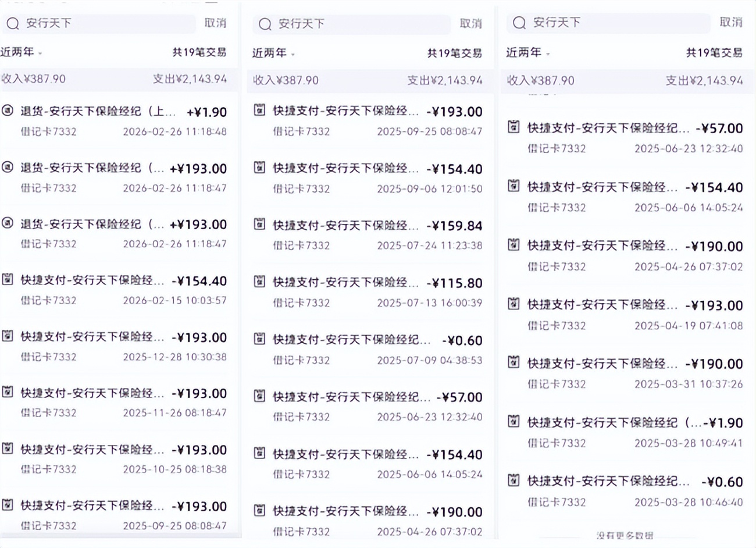Click the payment icon beside the ¥159.84 transaction
The image size is (756, 548).
coord(260,225)
